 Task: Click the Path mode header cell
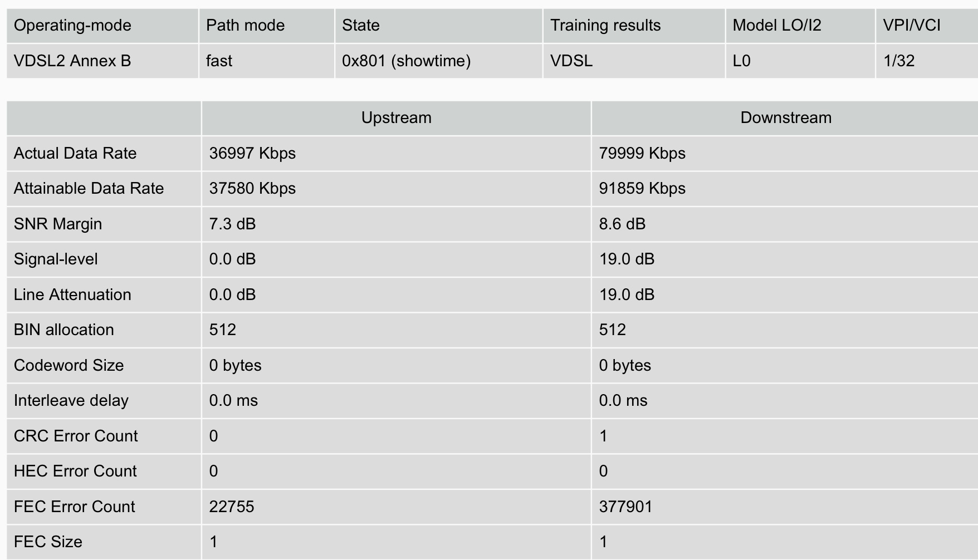[x=267, y=26]
